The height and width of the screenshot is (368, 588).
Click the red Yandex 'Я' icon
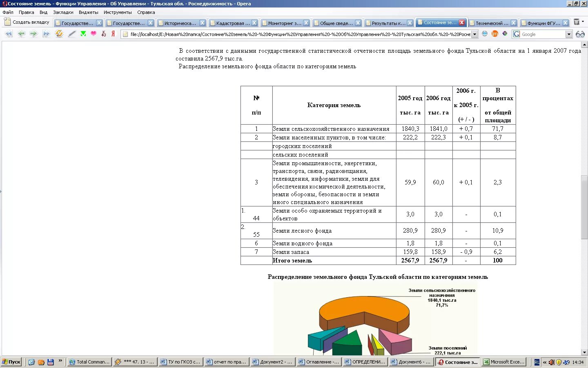(113, 34)
